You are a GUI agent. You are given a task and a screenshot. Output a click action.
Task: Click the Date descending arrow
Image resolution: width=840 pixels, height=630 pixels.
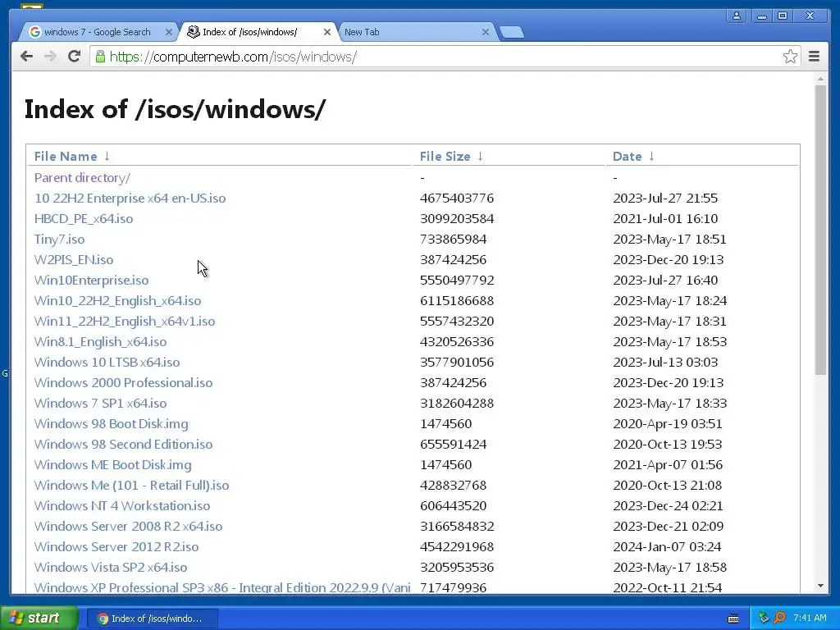[x=651, y=156]
